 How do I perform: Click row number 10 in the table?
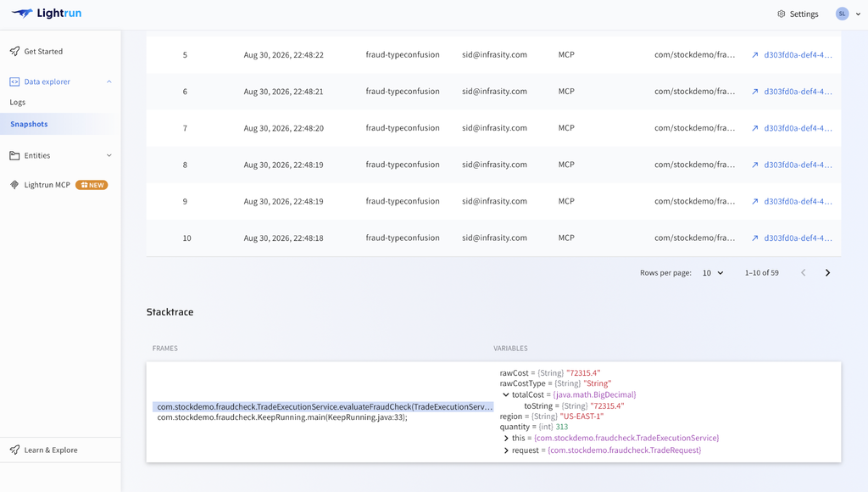pos(187,238)
